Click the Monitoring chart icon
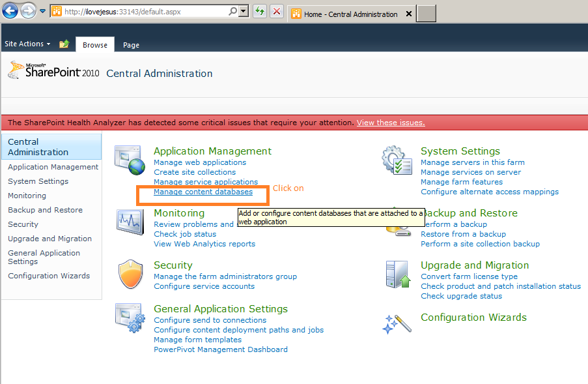 pyautogui.click(x=130, y=222)
